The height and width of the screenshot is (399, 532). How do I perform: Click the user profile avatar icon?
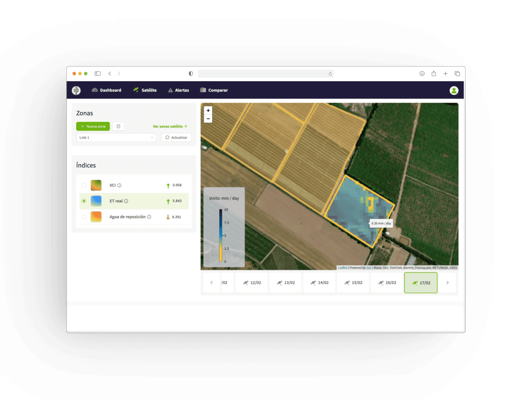click(x=454, y=90)
